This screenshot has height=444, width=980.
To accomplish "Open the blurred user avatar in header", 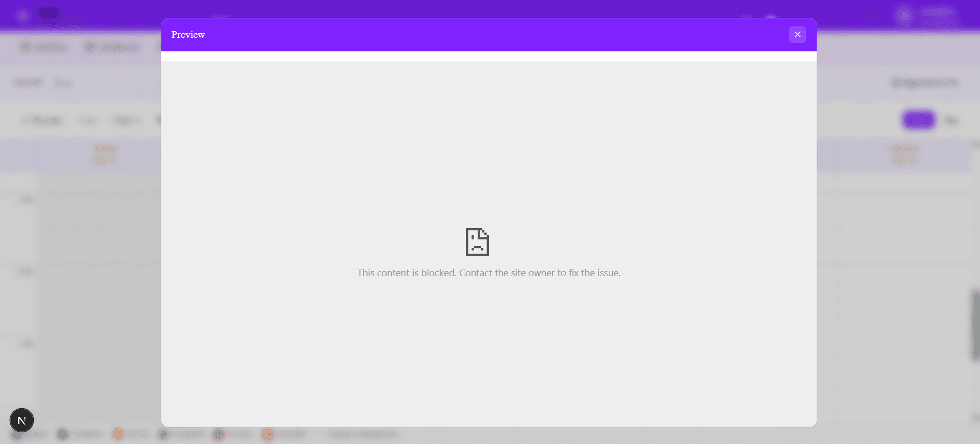I will [x=904, y=15].
